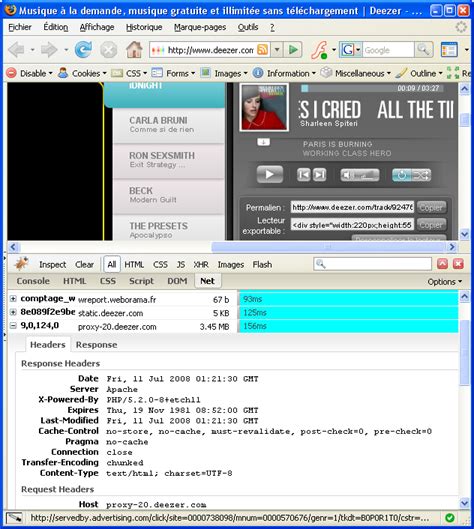Toggle shuffle mode in the player

(x=421, y=175)
